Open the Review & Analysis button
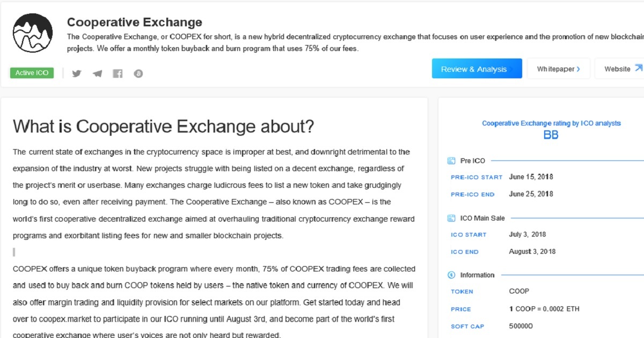644x338 pixels. click(x=477, y=69)
